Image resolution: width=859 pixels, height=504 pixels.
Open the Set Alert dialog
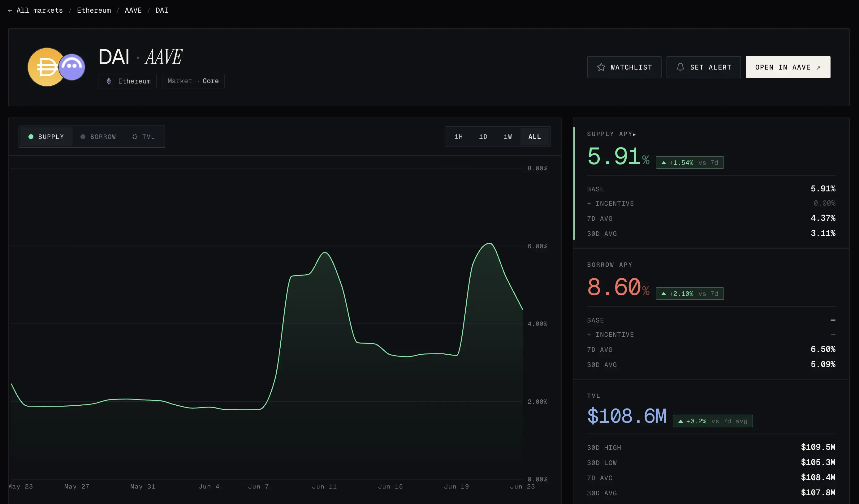pyautogui.click(x=704, y=67)
